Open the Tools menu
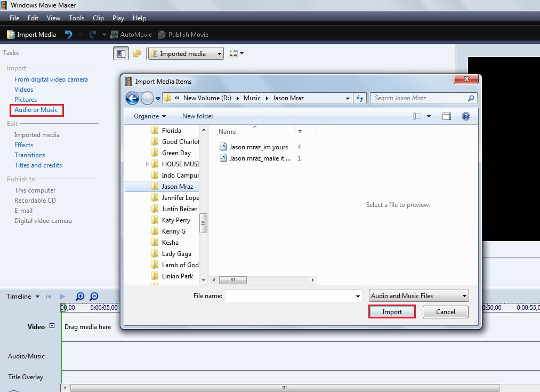 (76, 18)
